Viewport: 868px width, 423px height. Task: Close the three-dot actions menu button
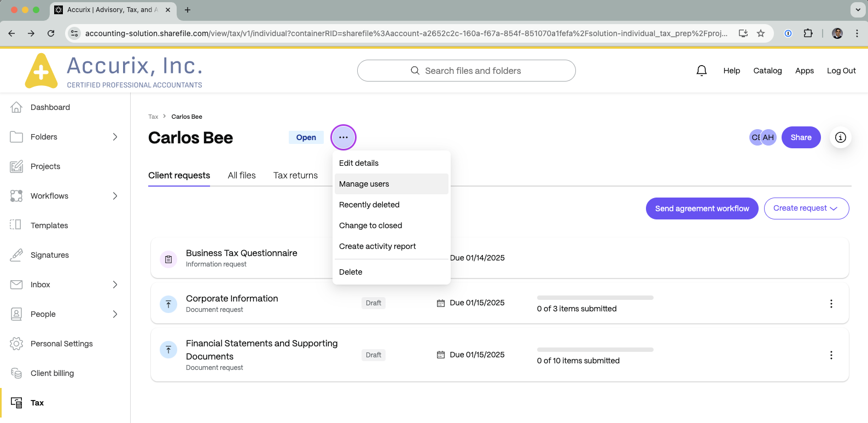click(x=343, y=137)
